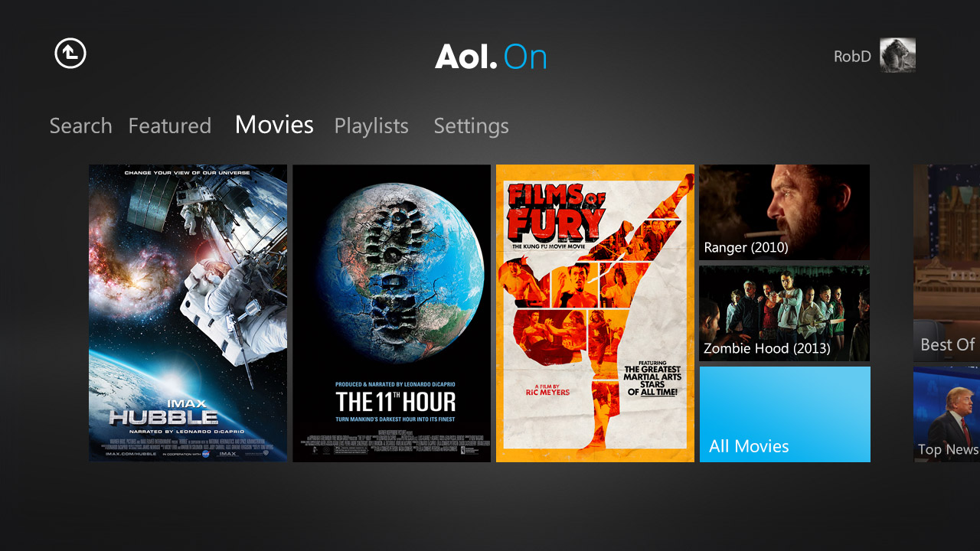
Task: Switch to the Search tab
Action: pos(80,126)
